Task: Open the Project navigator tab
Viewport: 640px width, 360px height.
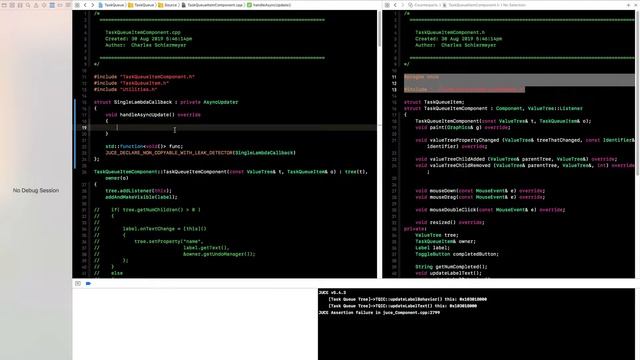Action: [x=4, y=5]
